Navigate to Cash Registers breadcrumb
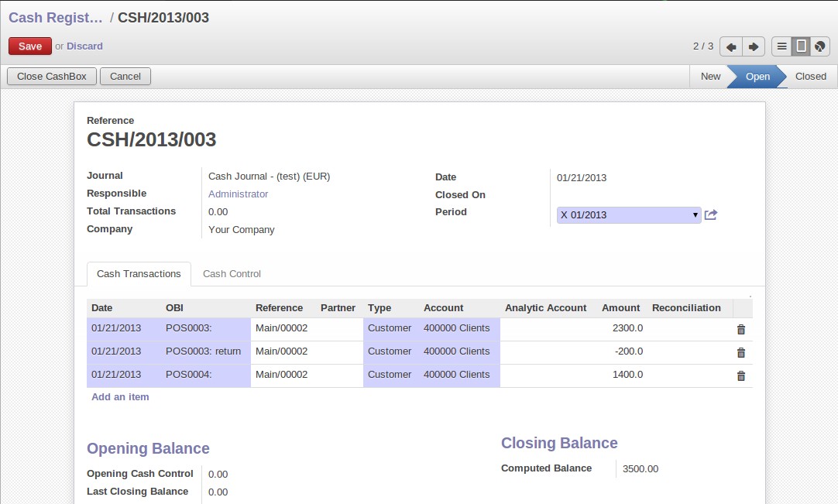This screenshot has width=838, height=504. click(55, 18)
